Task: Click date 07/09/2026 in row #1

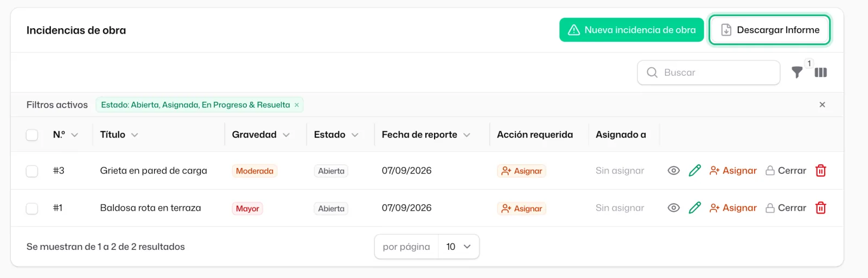Action: pos(406,208)
